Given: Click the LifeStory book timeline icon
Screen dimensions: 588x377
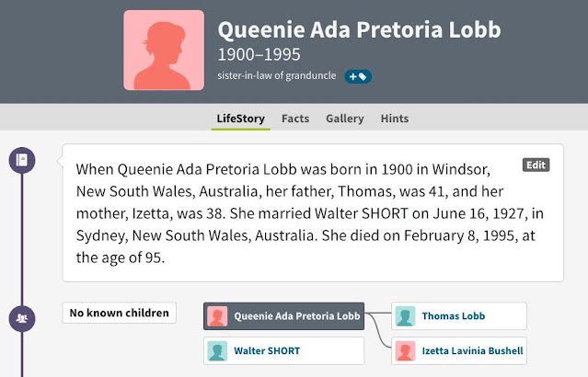Looking at the screenshot, I should click(x=22, y=161).
